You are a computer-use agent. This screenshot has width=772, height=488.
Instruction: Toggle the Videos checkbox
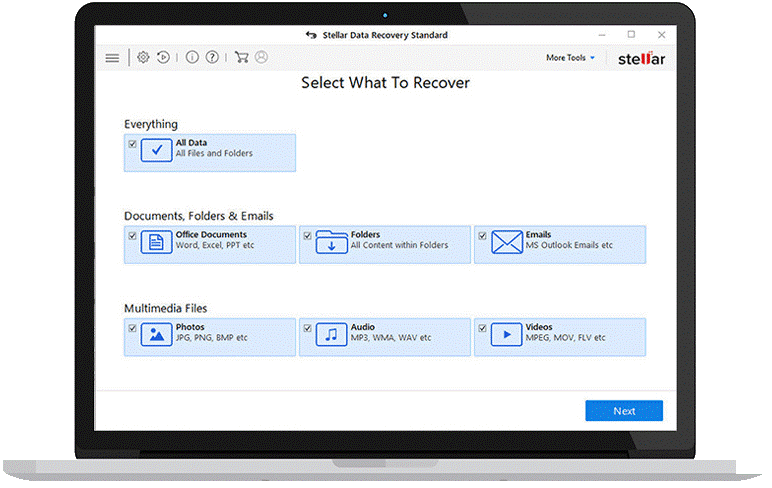click(482, 328)
